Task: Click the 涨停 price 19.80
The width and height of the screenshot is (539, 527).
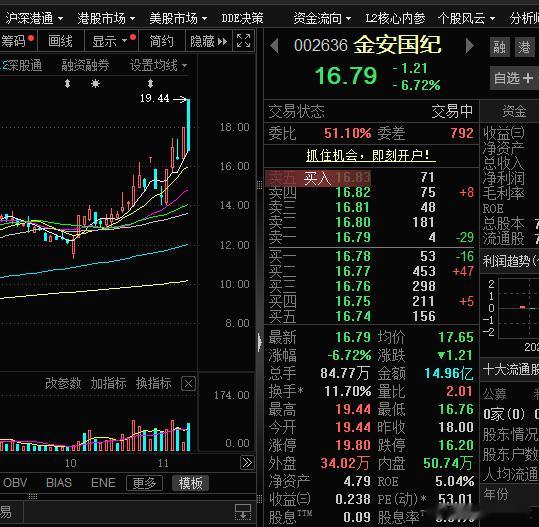Action: point(353,445)
